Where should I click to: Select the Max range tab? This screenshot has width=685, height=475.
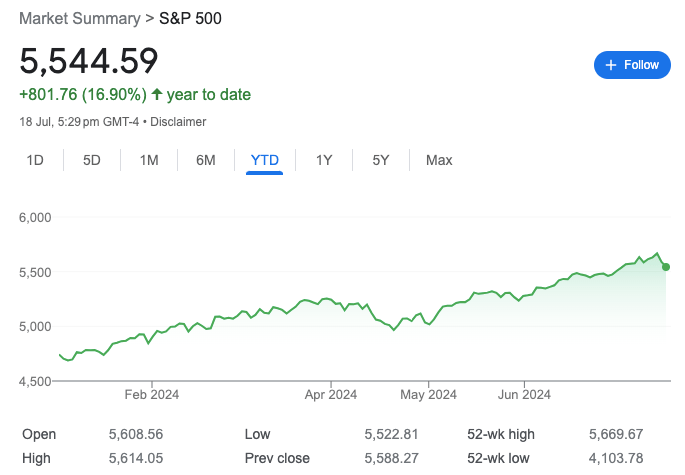click(439, 160)
